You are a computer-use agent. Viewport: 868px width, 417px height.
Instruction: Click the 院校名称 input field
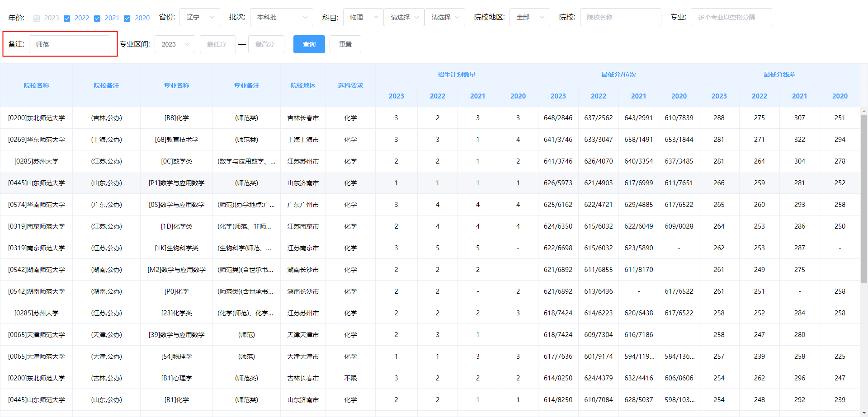point(620,17)
